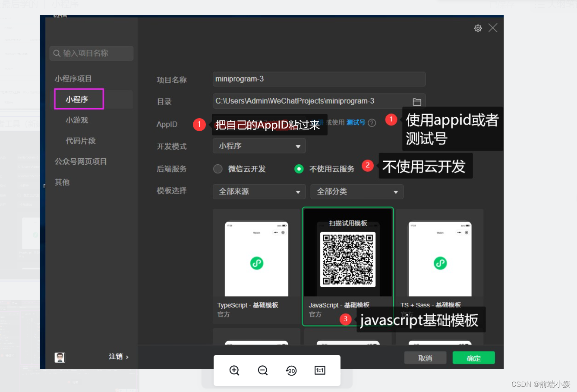Click the zoom in icon in the image viewer toolbar
The width and height of the screenshot is (577, 392).
coord(234,370)
